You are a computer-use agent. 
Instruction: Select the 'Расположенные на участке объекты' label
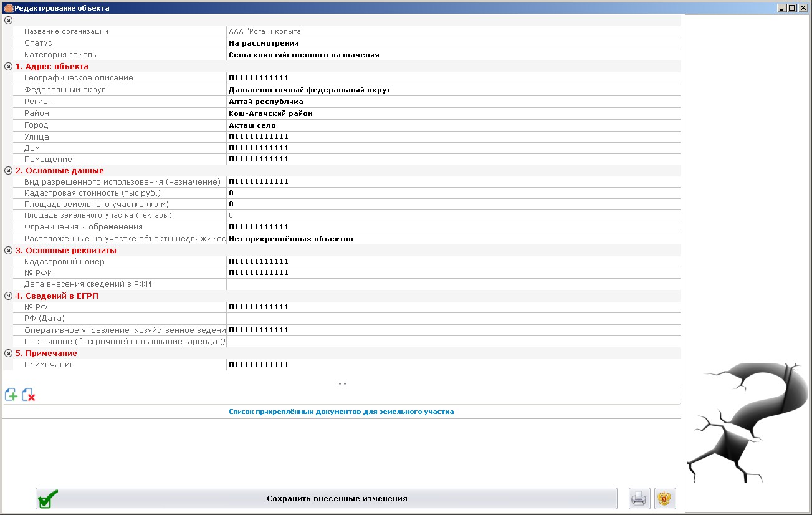click(x=125, y=239)
